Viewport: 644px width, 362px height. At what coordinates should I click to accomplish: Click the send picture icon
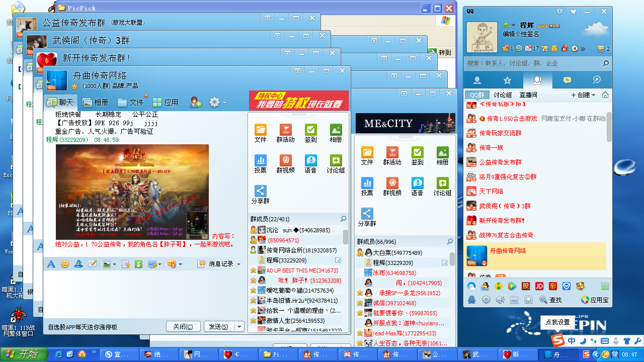point(106,264)
